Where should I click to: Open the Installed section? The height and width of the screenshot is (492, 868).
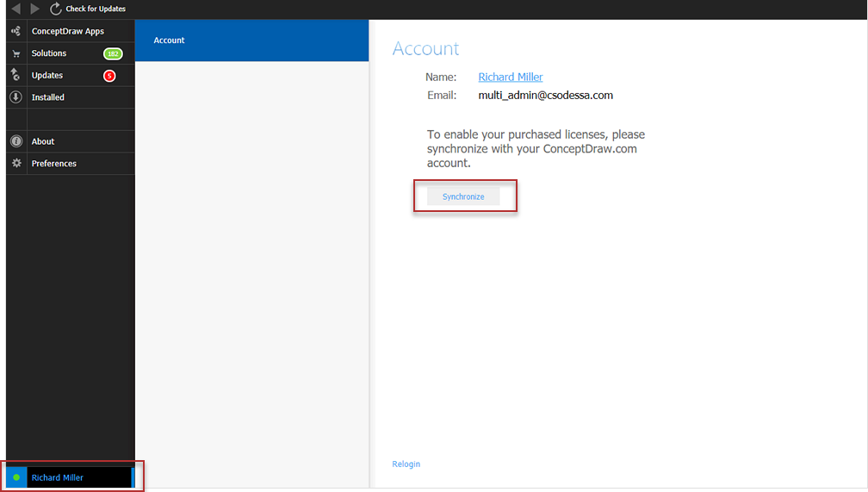47,97
